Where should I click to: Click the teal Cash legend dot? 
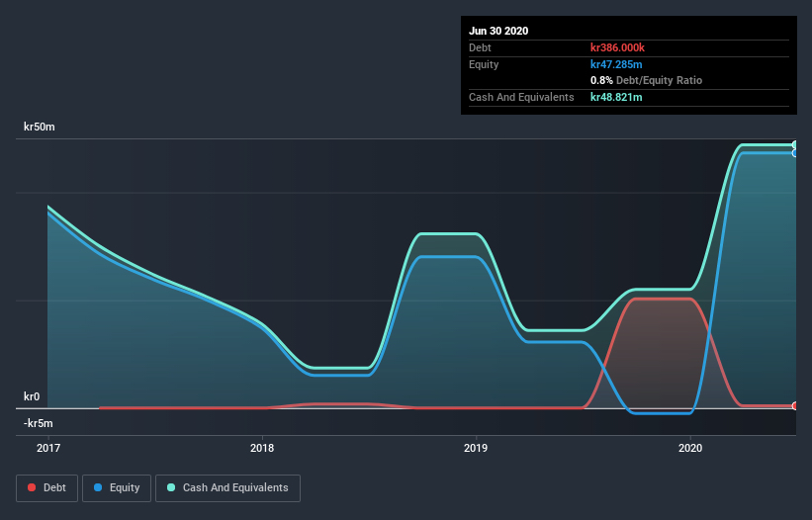click(x=171, y=487)
